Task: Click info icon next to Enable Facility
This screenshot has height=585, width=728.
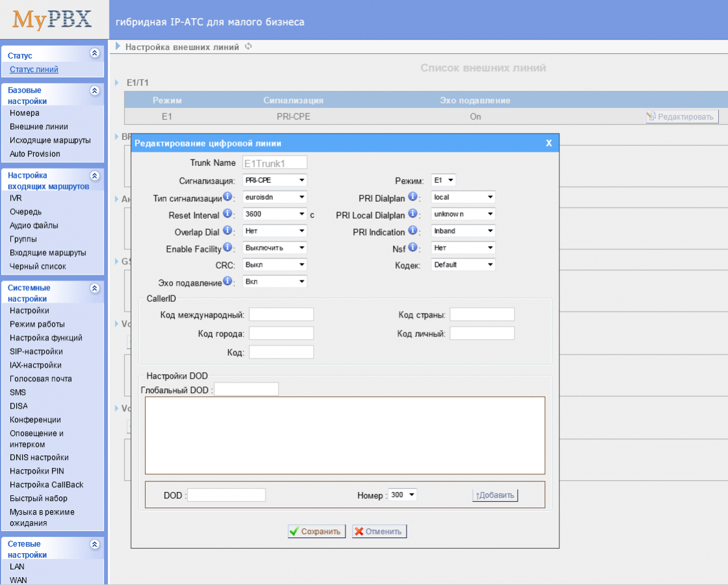Action: [228, 247]
